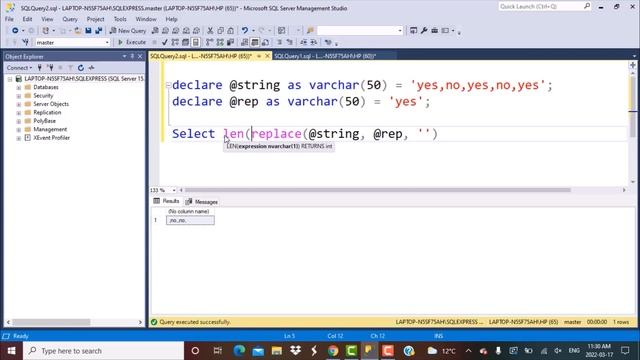Select the result cell ',no,no,'
The width and height of the screenshot is (640, 360).
tap(190, 220)
